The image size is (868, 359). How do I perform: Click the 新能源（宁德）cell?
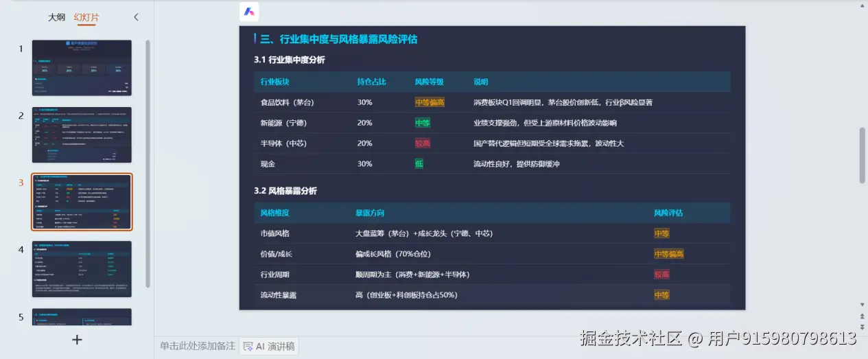click(284, 123)
